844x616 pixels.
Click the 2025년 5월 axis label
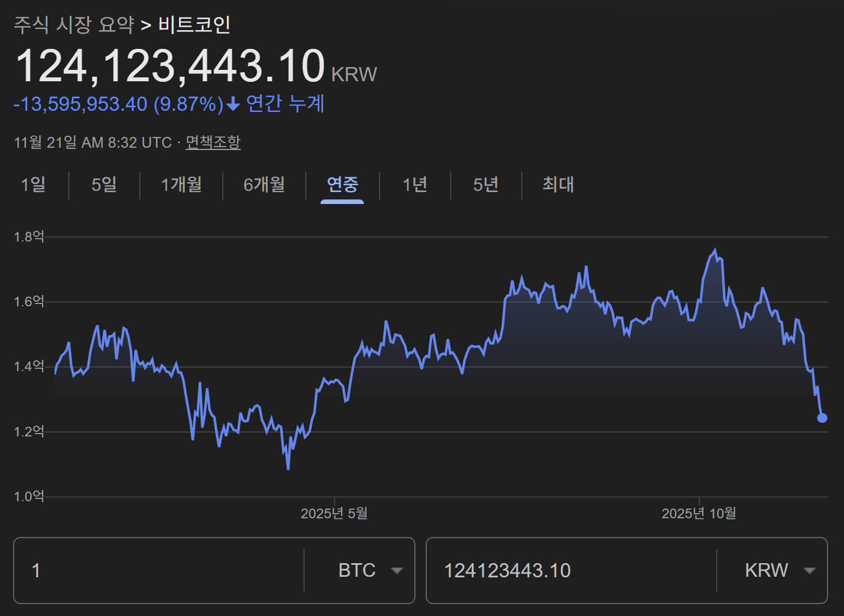coord(334,514)
